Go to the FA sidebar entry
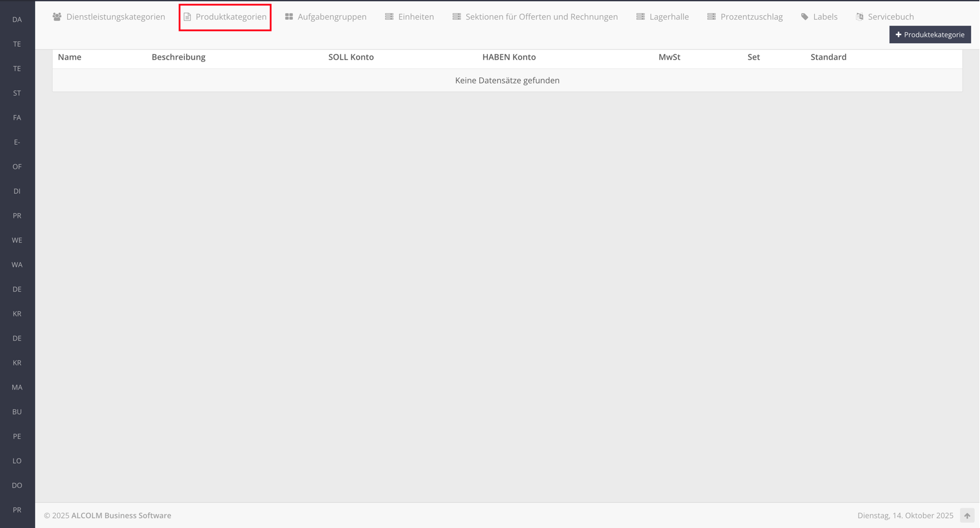 point(17,118)
